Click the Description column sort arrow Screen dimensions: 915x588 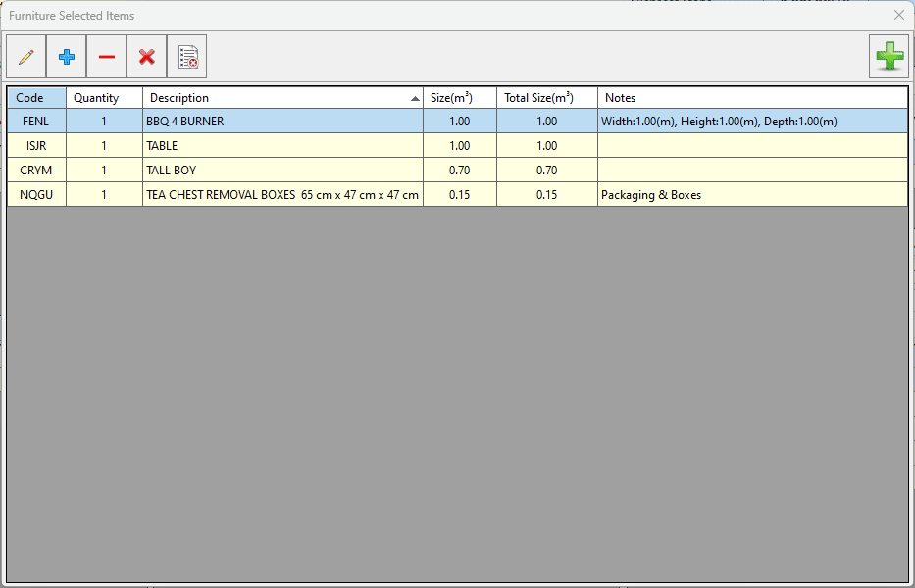[x=415, y=99]
